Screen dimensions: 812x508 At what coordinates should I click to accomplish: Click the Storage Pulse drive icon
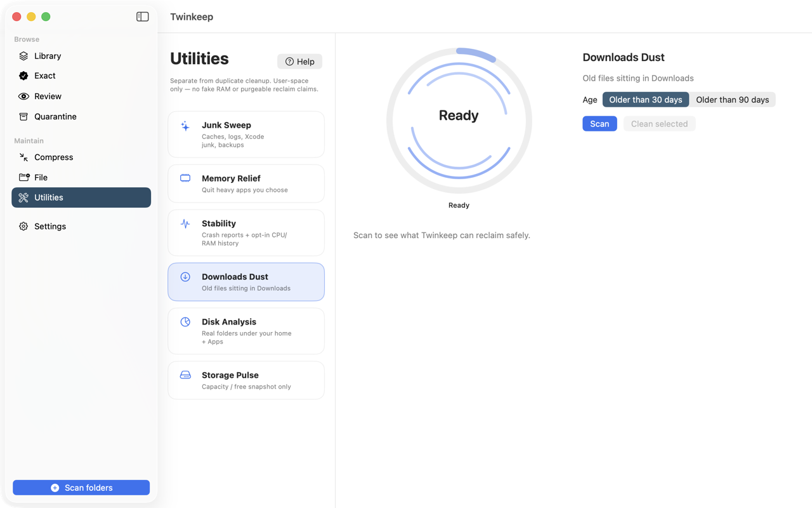pos(185,375)
